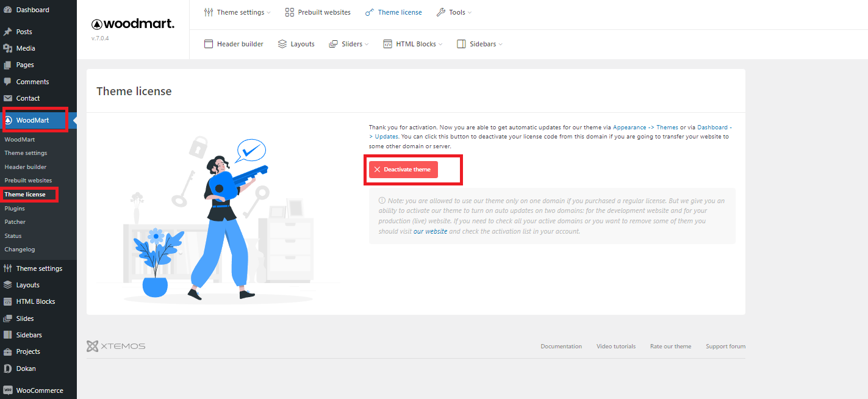Select the sidebar Layouts stack icon
868x399 pixels.
click(x=7, y=285)
